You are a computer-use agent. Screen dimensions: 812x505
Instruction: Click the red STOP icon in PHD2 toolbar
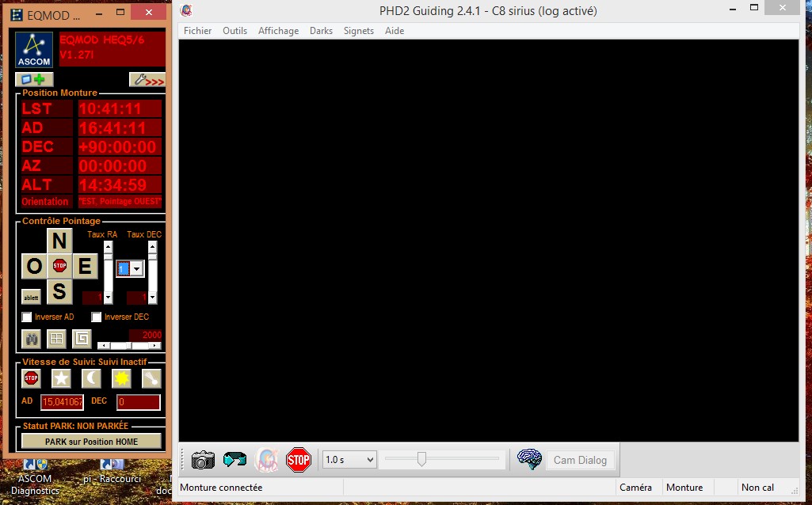point(299,459)
